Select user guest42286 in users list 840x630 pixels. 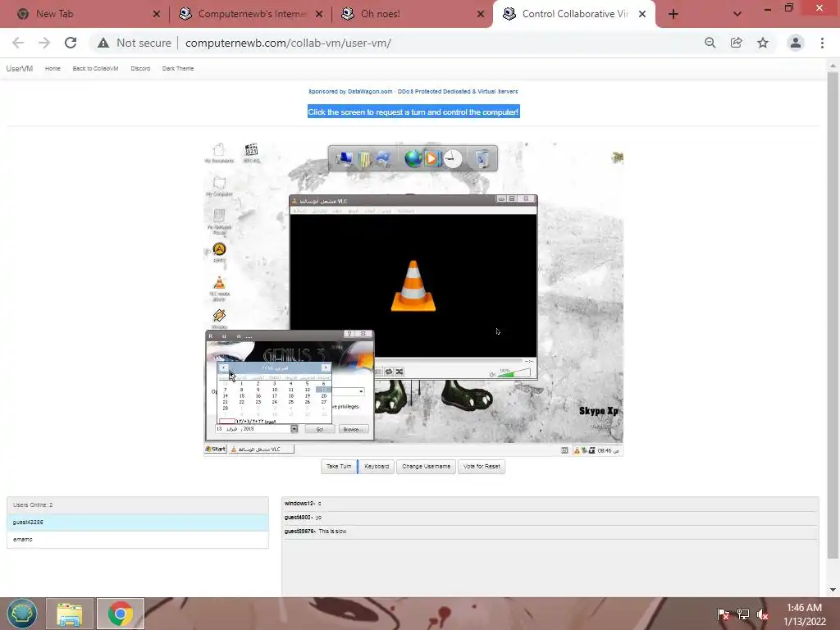tap(138, 523)
